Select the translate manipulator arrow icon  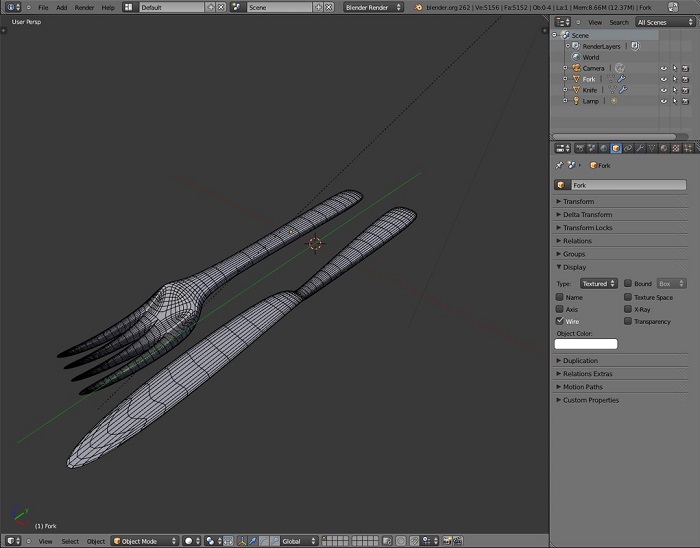pos(253,541)
